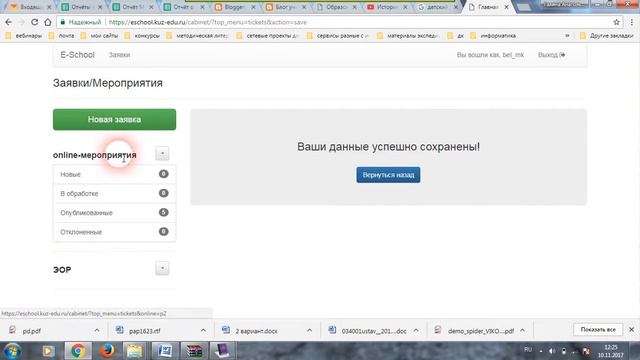Click the Вернуться назад button
The height and width of the screenshot is (360, 640).
pos(388,175)
